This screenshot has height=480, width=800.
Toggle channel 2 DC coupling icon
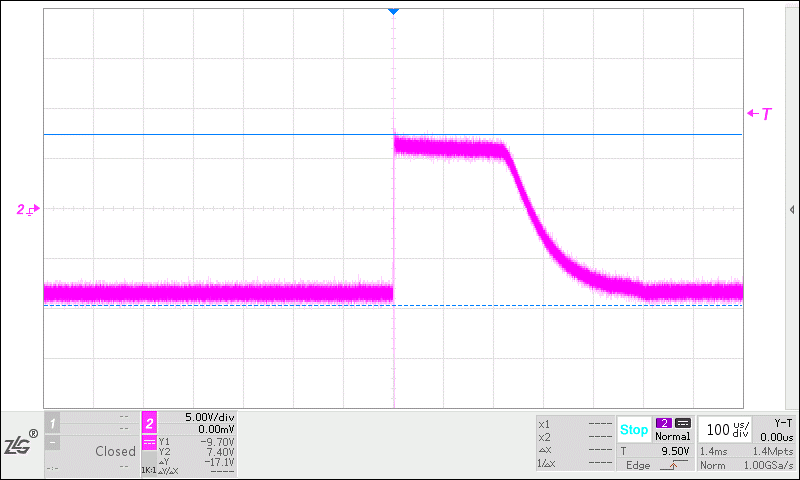(x=149, y=443)
